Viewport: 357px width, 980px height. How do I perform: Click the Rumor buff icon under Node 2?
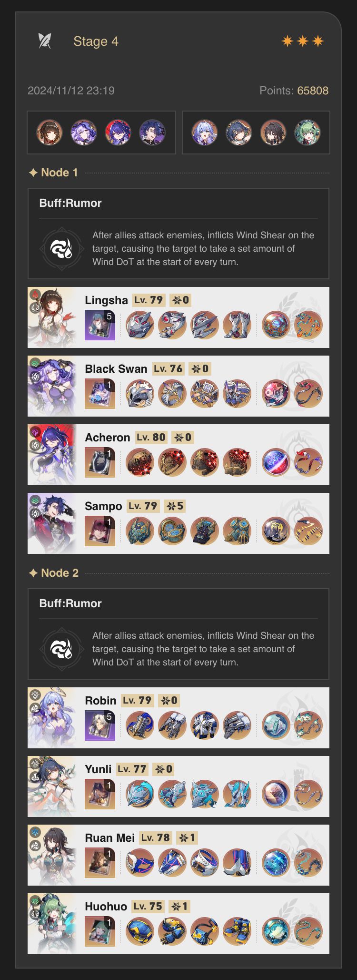point(62,649)
